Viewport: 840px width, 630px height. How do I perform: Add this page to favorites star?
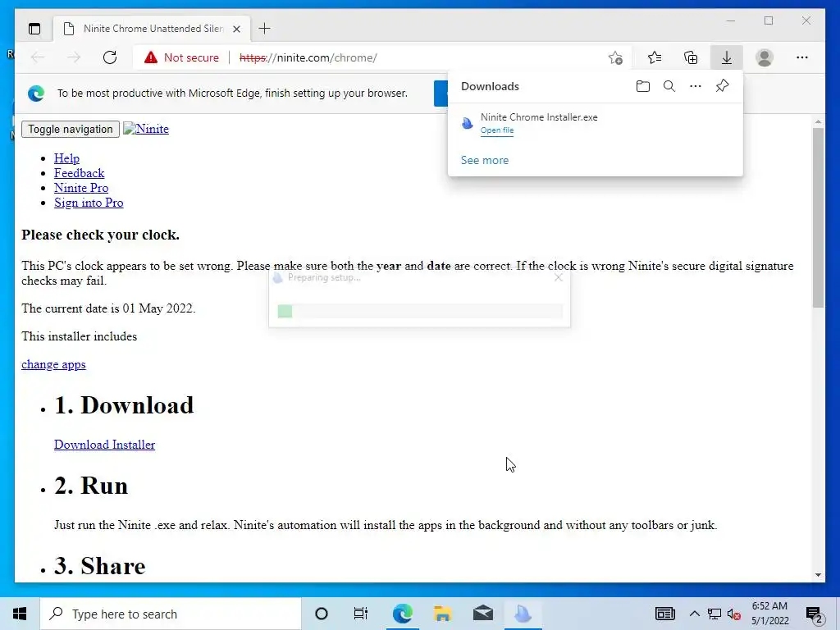click(x=615, y=57)
